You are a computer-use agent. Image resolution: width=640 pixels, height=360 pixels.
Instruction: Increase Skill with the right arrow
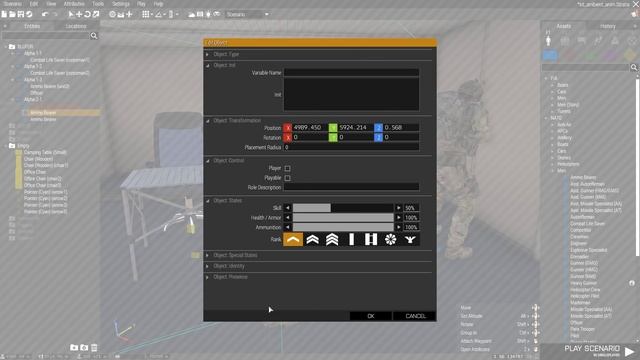(398, 208)
